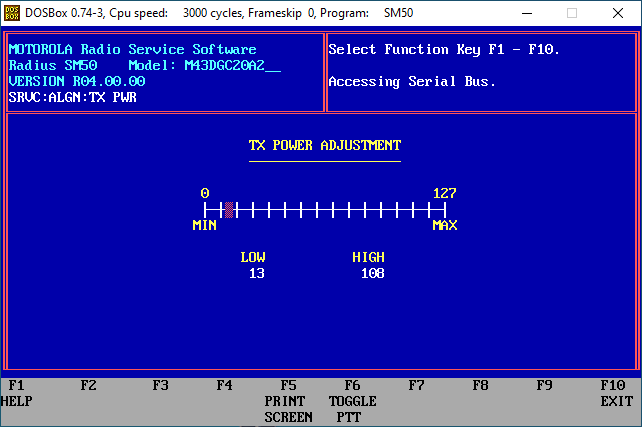
Task: Click the F4 function key label
Action: click(224, 385)
